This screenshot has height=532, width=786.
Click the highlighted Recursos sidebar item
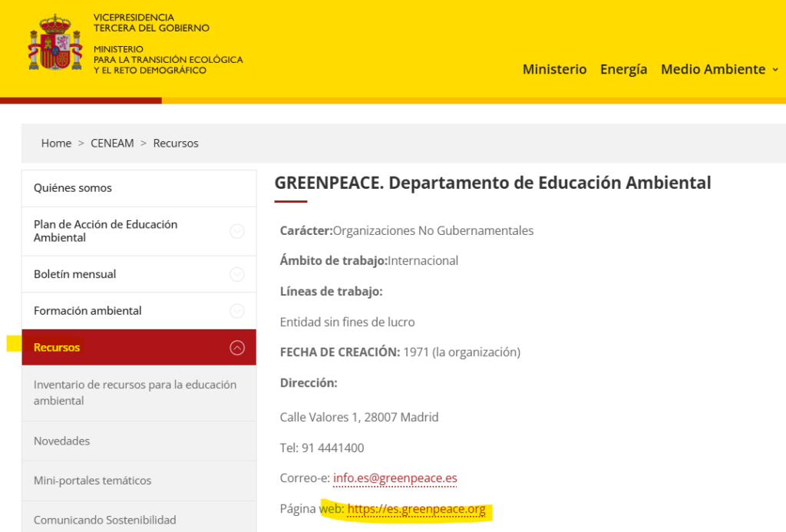coord(56,347)
